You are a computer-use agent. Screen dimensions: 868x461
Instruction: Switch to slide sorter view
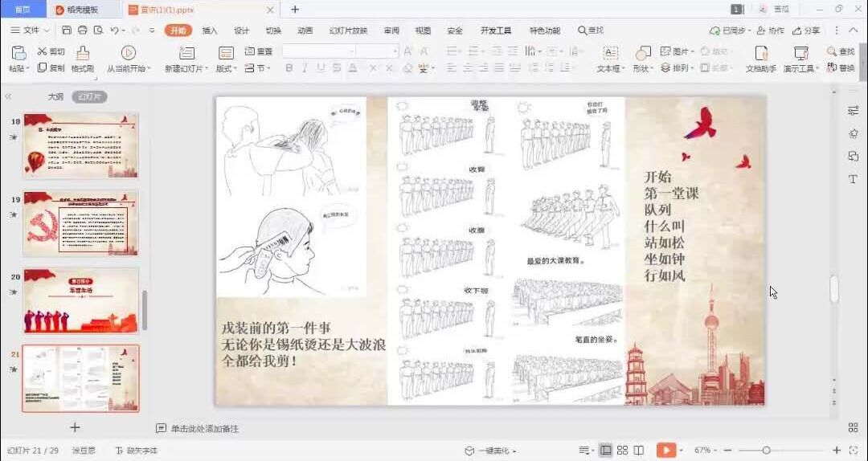point(624,451)
